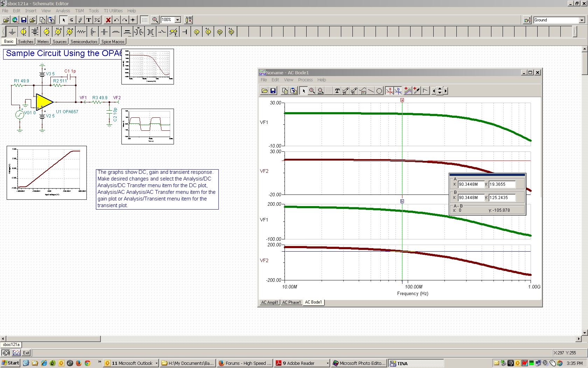
Task: Click the vertical scrollbar down arrow
Action: (584, 333)
